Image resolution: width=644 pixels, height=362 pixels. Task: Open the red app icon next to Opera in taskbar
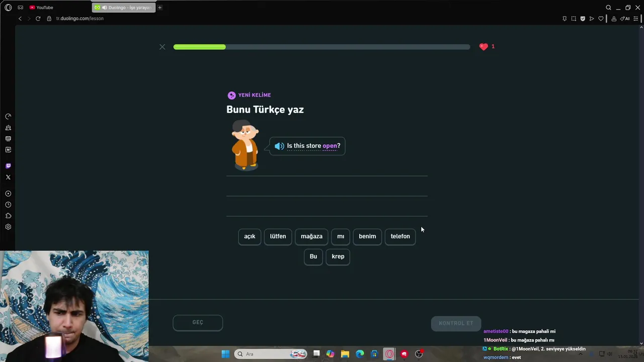[404, 354]
